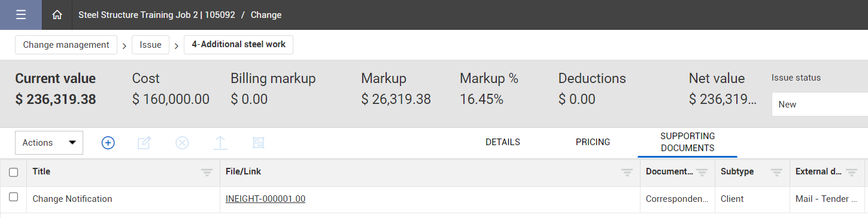Click the upload arrow icon
This screenshot has height=218, width=868.
[220, 143]
